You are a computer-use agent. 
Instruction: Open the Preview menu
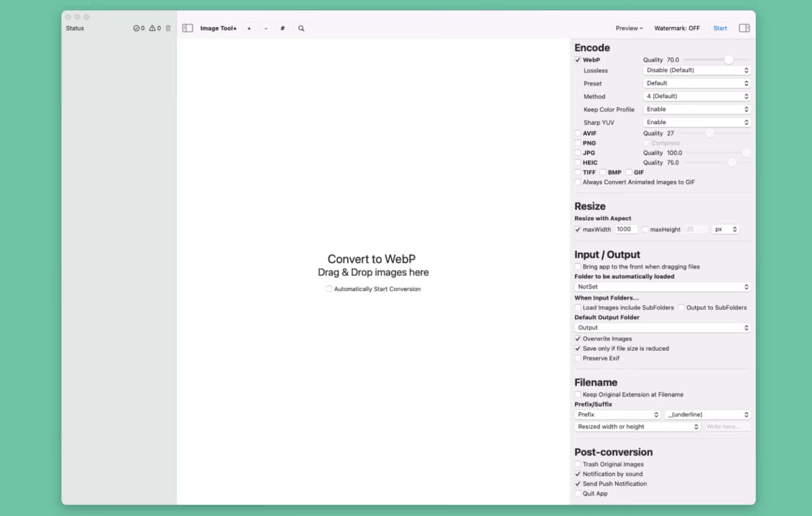click(629, 28)
